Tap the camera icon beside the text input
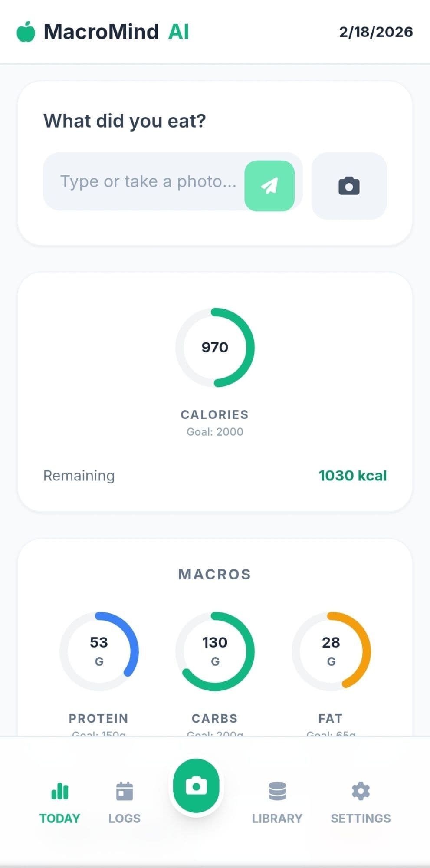 click(349, 186)
